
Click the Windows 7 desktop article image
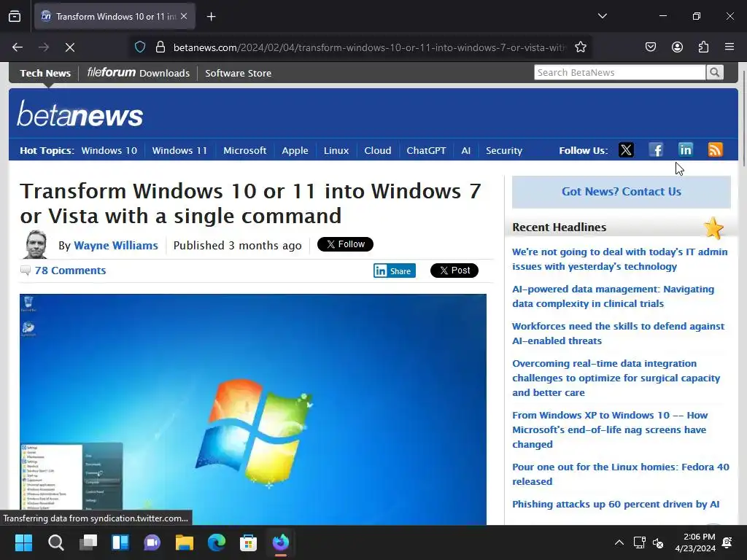[253, 410]
